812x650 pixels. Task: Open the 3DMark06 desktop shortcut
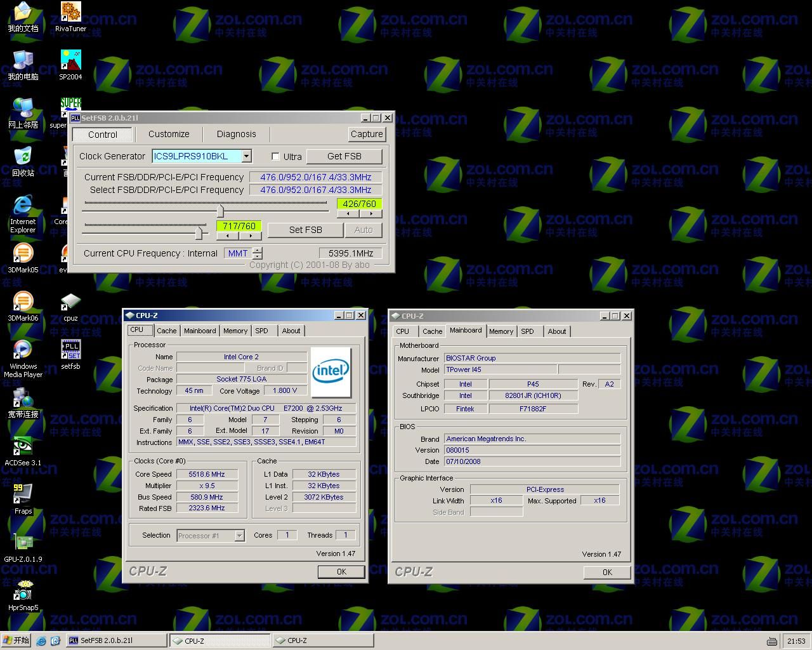click(23, 307)
